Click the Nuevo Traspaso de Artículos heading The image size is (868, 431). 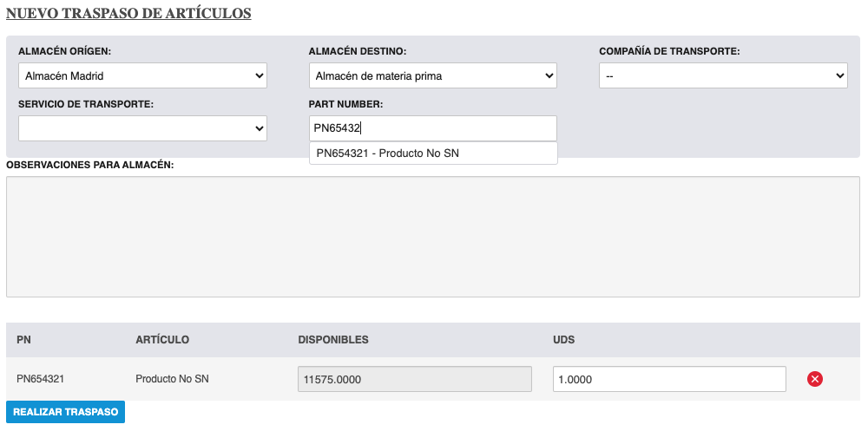click(128, 14)
